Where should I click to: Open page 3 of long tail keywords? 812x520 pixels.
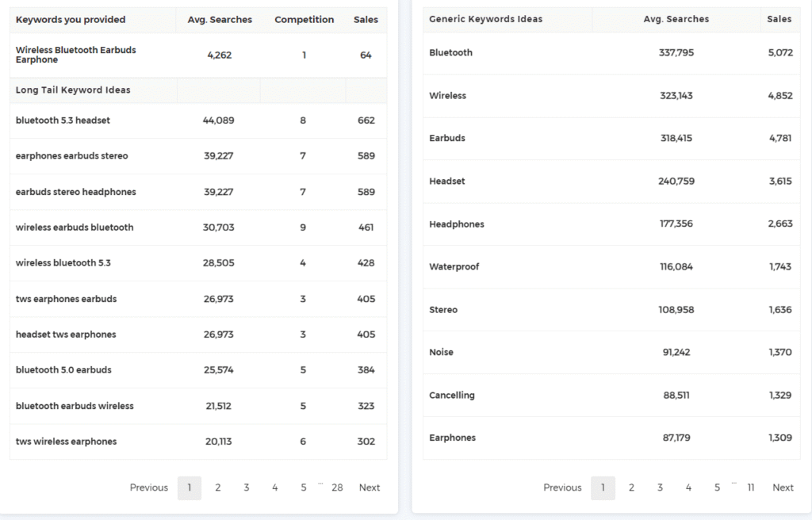[x=247, y=487]
